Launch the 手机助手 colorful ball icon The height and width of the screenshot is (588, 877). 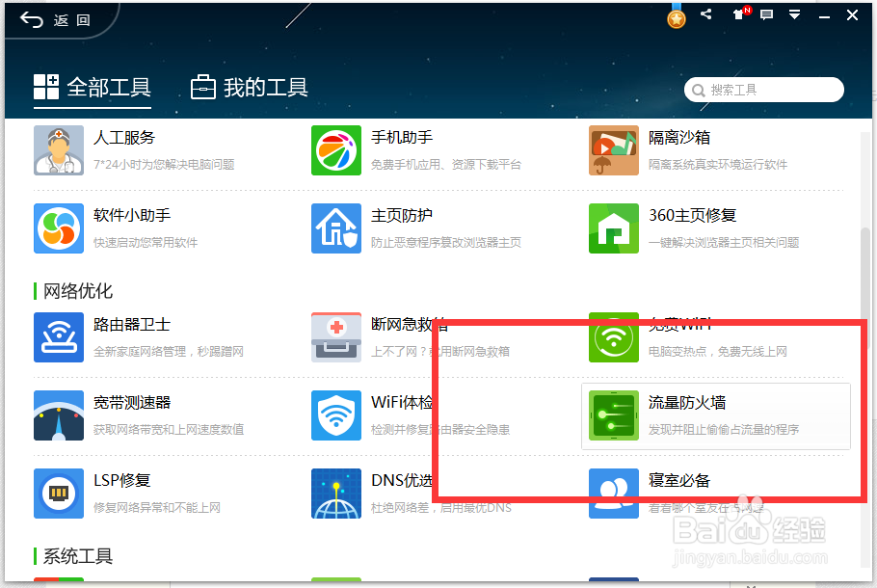tap(336, 150)
